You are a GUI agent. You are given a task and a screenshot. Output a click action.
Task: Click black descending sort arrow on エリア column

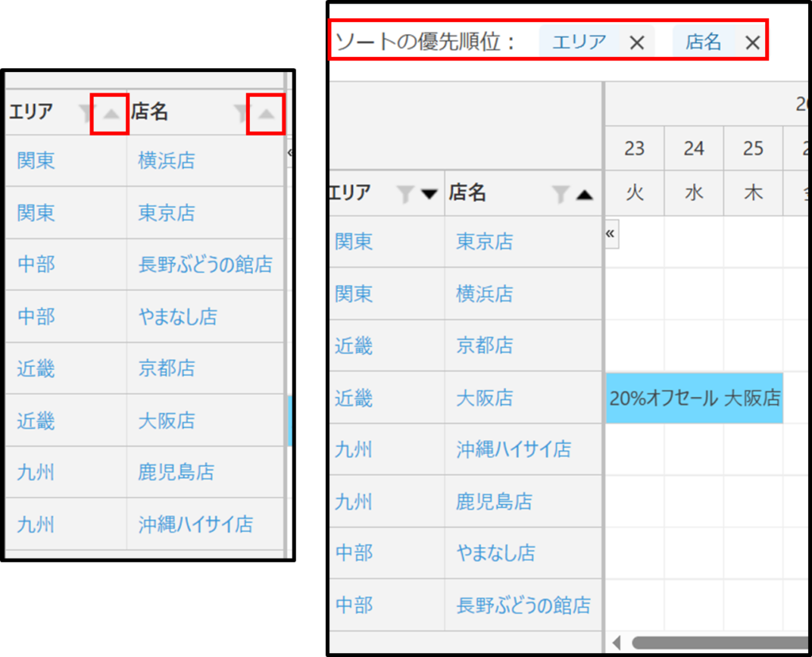coord(429,193)
